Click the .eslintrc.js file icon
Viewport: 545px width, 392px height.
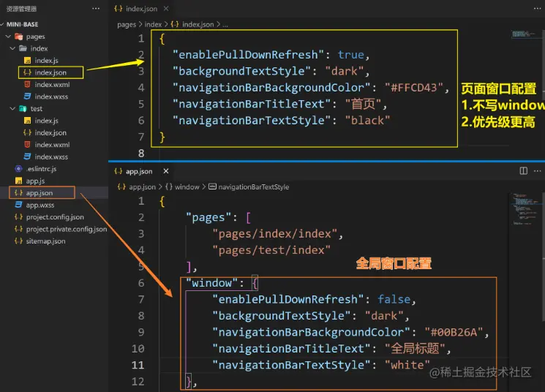[x=19, y=169]
